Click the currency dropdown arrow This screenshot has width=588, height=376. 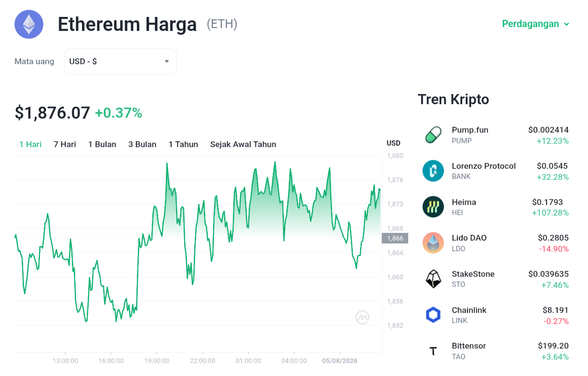tap(167, 61)
